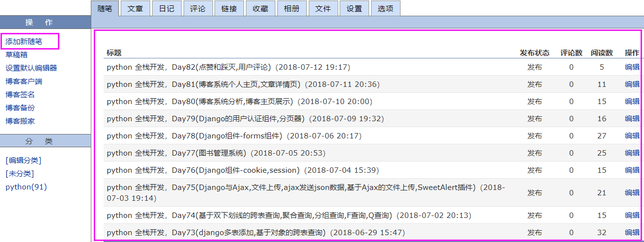Image resolution: width=644 pixels, height=242 pixels.
Task: Open 设置默认编辑器 in the sidebar
Action: (31, 68)
